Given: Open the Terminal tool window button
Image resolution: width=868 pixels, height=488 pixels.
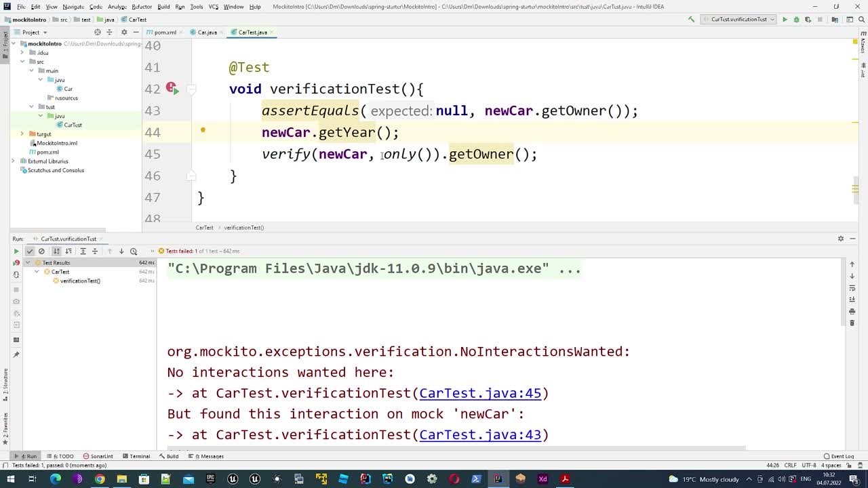Looking at the screenshot, I should (136, 456).
